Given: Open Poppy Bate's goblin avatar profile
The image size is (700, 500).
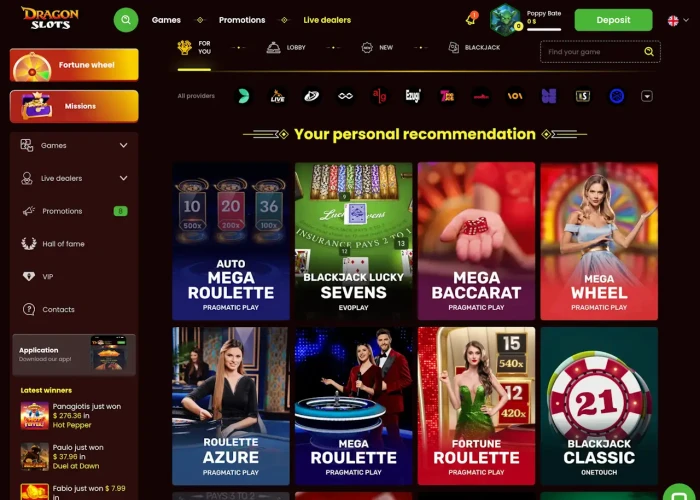Looking at the screenshot, I should pyautogui.click(x=504, y=19).
